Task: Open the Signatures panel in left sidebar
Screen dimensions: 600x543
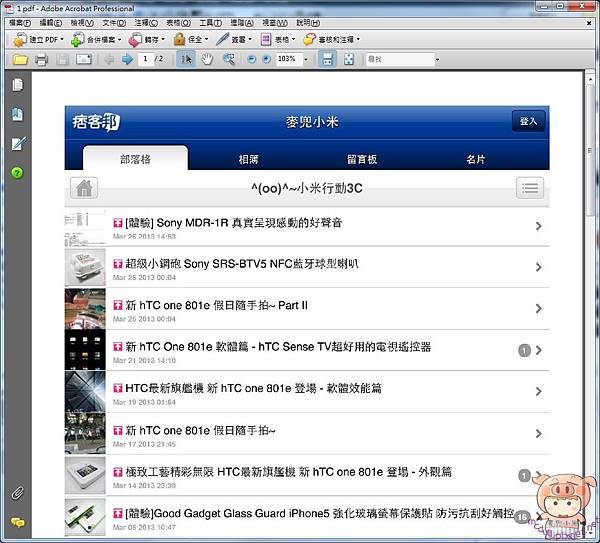Action: (x=18, y=143)
